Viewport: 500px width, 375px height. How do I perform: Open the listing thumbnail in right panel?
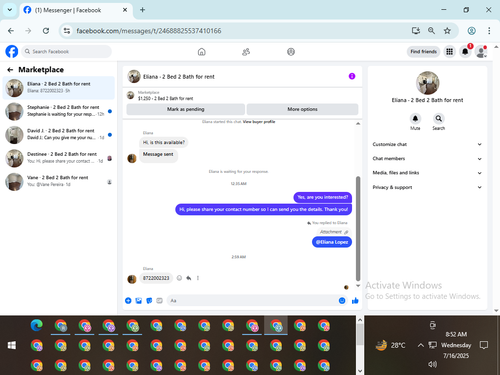tap(427, 83)
